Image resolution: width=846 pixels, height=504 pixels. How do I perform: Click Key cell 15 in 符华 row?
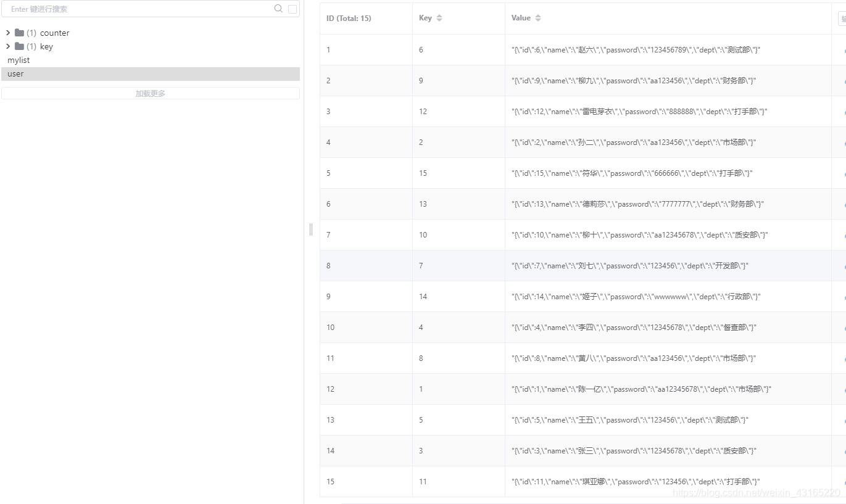point(458,173)
